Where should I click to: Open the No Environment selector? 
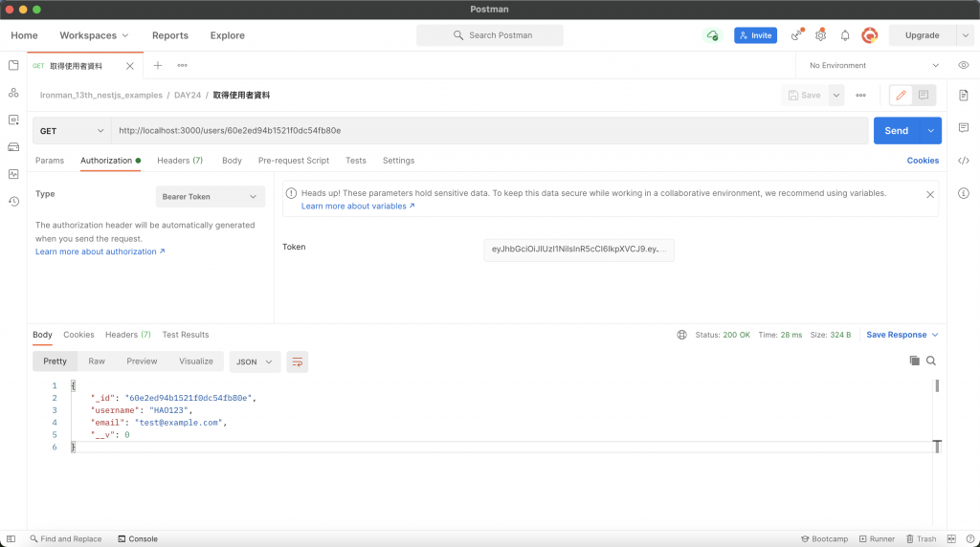tap(873, 66)
